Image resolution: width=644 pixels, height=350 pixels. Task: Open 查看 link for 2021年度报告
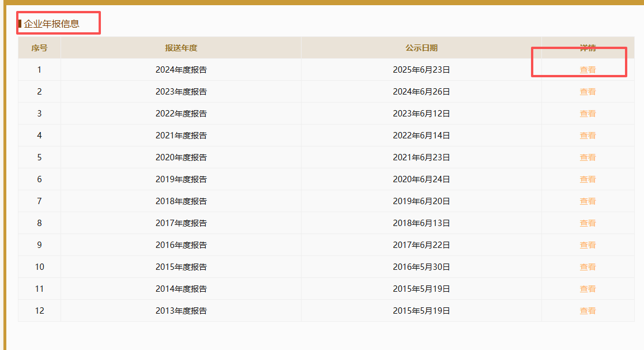(587, 136)
